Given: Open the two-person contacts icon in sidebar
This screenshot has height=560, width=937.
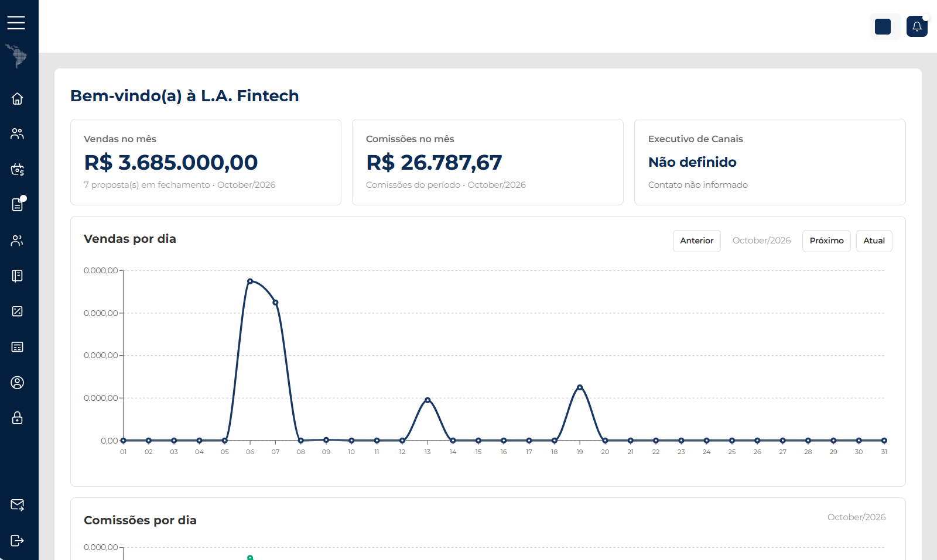Looking at the screenshot, I should [18, 241].
